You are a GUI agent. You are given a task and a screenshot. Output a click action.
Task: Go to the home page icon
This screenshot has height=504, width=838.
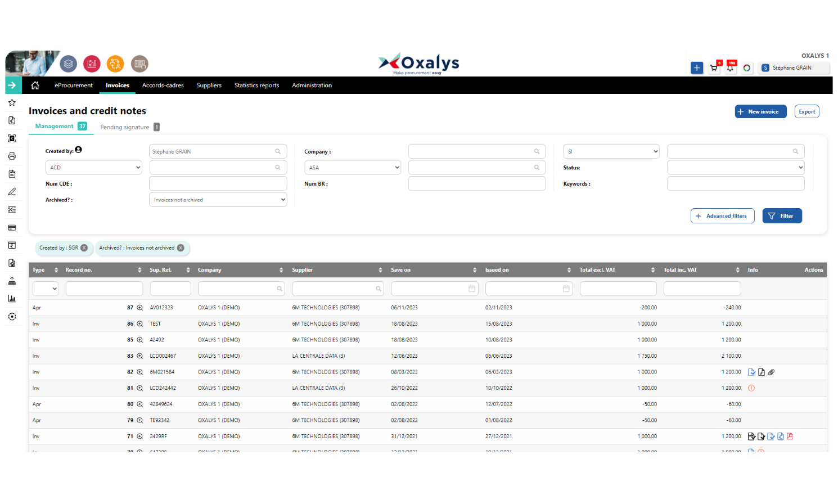click(35, 85)
